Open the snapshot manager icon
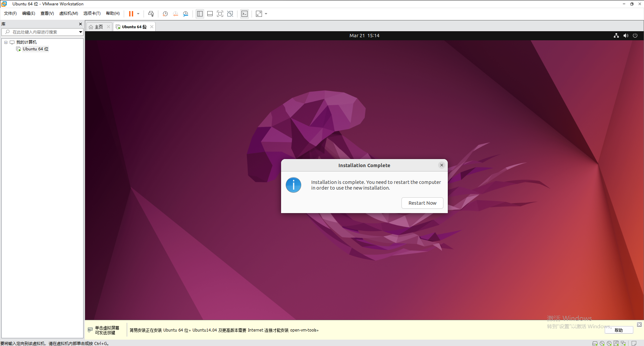Viewport: 644px width, 346px height. 185,14
